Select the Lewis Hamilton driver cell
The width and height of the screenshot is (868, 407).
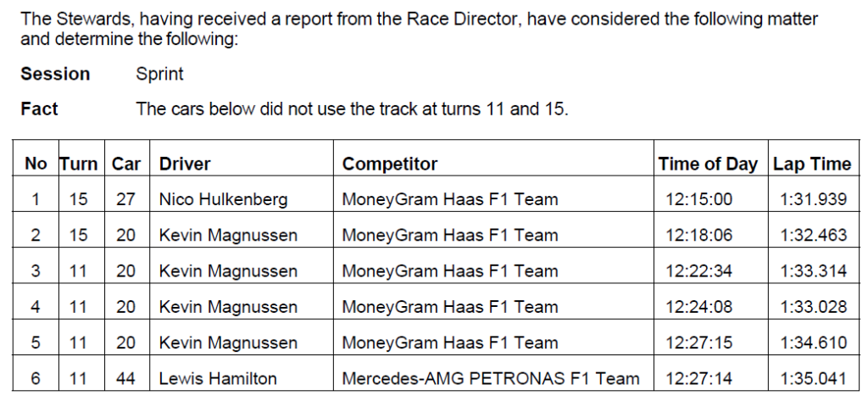point(218,378)
